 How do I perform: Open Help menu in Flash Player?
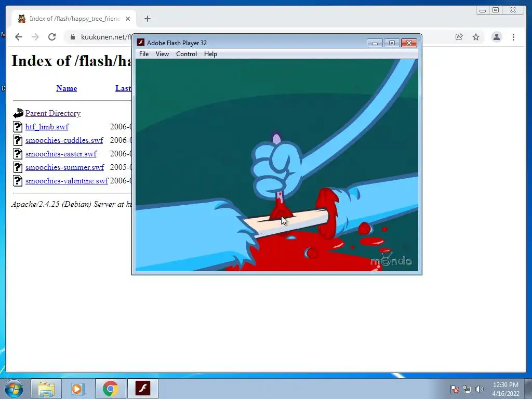point(210,54)
